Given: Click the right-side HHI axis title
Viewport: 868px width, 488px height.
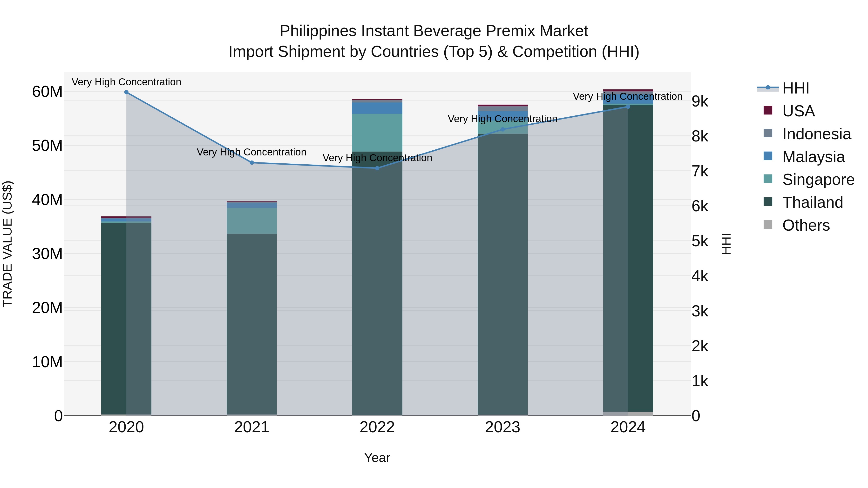Looking at the screenshot, I should pyautogui.click(x=726, y=244).
